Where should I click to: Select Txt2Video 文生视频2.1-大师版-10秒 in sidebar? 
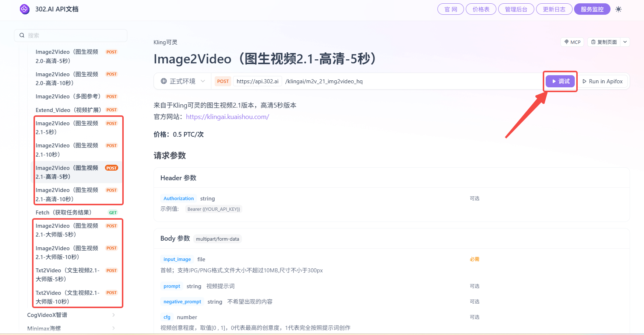(x=77, y=297)
